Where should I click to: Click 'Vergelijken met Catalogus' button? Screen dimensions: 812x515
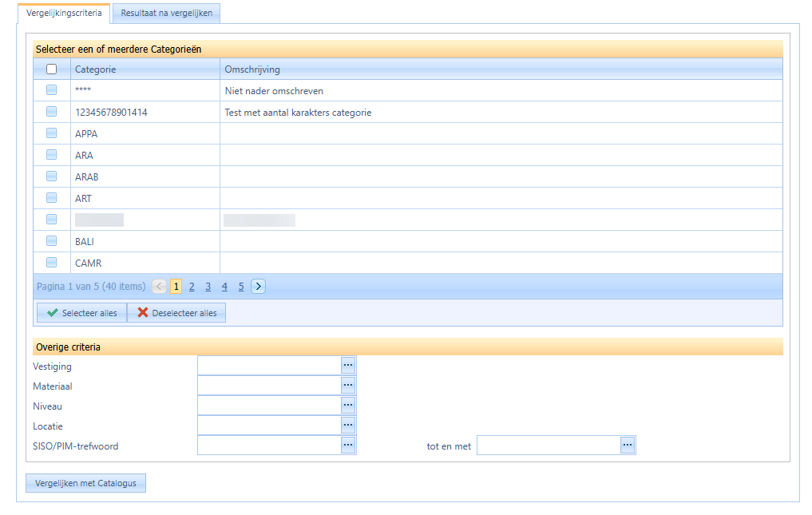tap(85, 483)
